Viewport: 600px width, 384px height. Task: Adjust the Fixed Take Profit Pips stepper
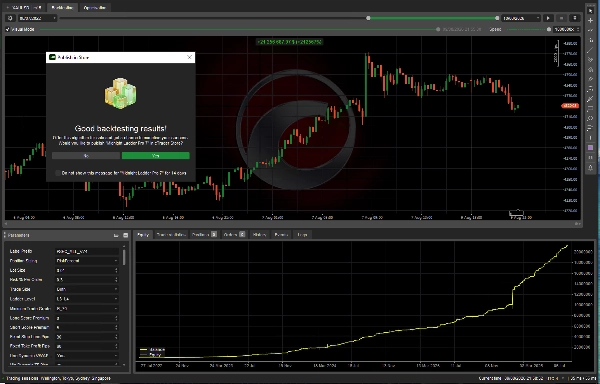point(116,346)
